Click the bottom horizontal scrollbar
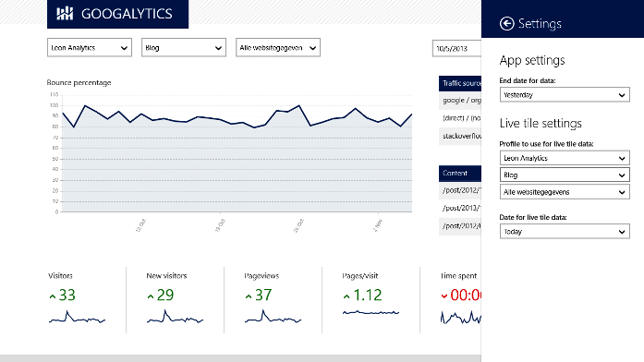This screenshot has width=644, height=362. 240,358
